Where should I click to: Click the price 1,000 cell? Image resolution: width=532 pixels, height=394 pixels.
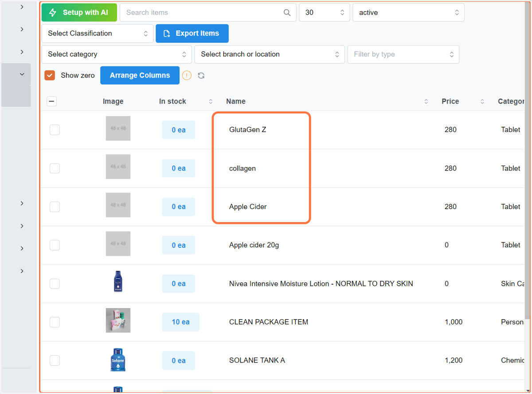pos(454,322)
